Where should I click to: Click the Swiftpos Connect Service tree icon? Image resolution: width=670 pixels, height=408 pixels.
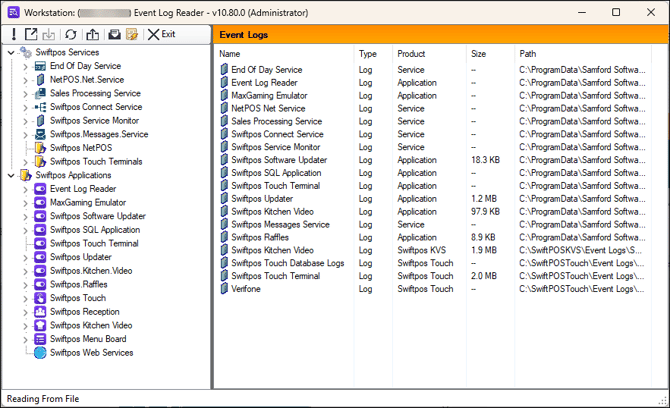40,107
